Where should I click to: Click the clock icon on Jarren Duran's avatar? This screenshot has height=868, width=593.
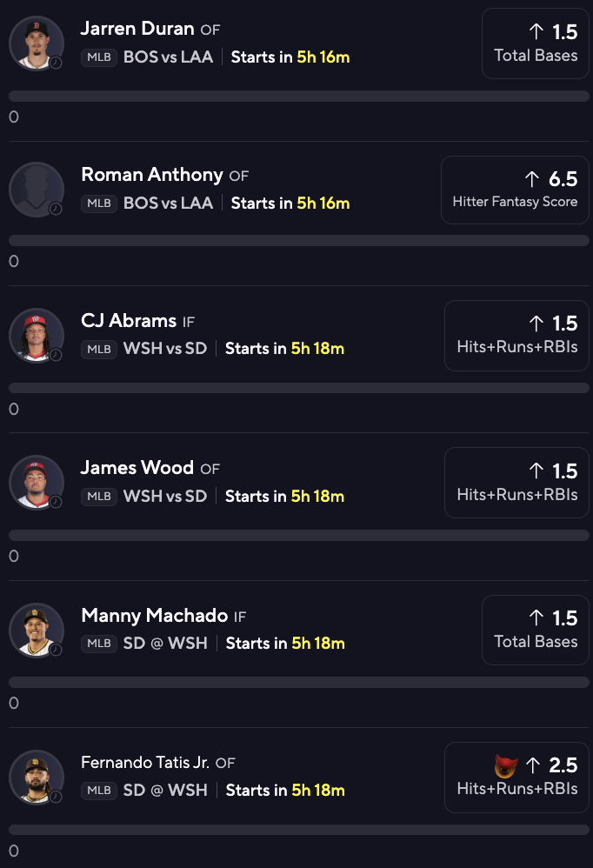point(56,63)
